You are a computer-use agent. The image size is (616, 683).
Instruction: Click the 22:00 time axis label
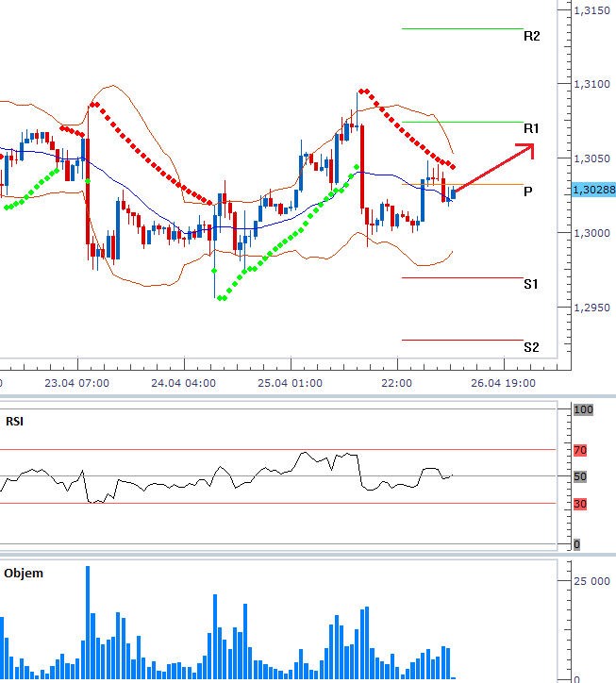coord(396,383)
